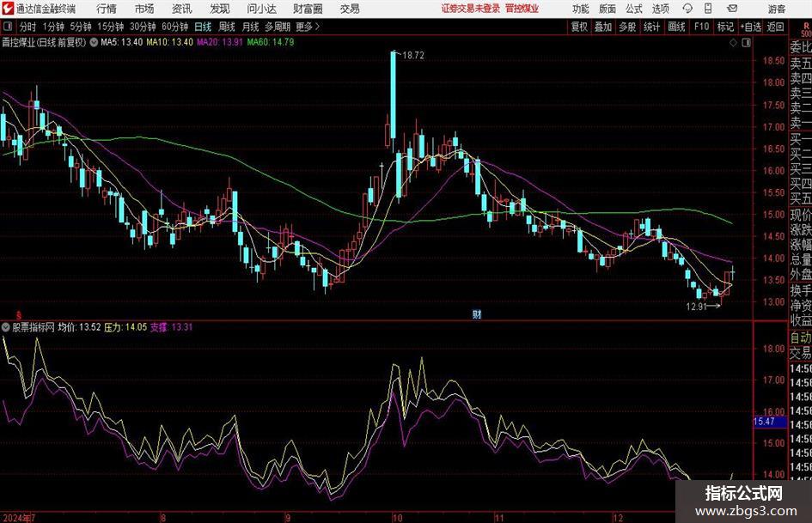Expand the 更多 periods list
Viewport: 812px width, 523px height.
308,27
